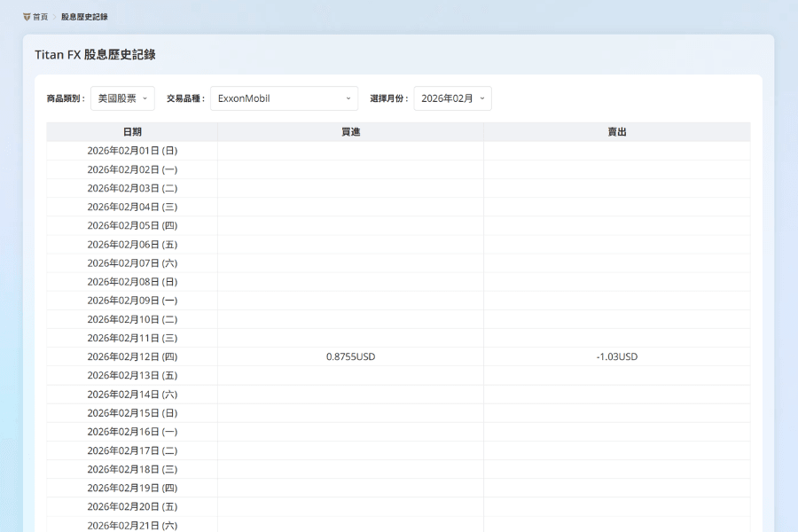Click the Titan FX 股息歷史記錄 page heading
Image resolution: width=798 pixels, height=532 pixels.
tap(95, 54)
